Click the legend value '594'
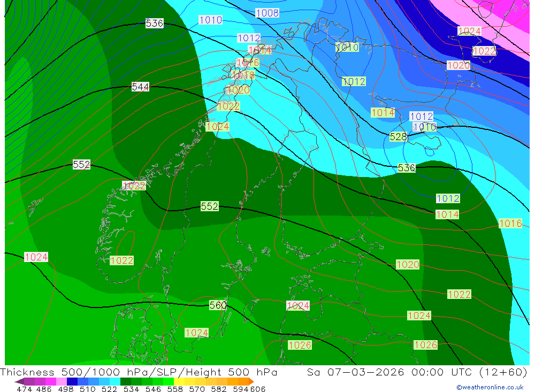 (x=241, y=389)
